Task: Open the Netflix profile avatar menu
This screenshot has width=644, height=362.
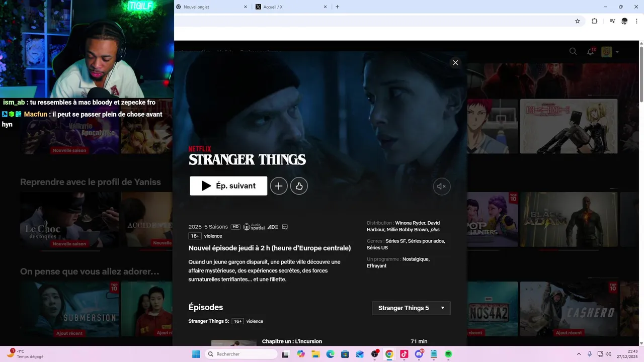Action: click(x=607, y=52)
